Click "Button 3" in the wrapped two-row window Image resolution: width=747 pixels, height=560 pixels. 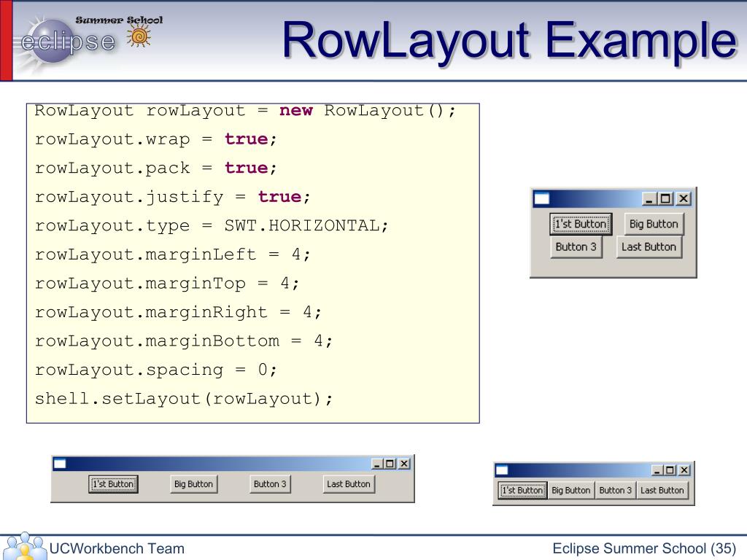pos(576,246)
